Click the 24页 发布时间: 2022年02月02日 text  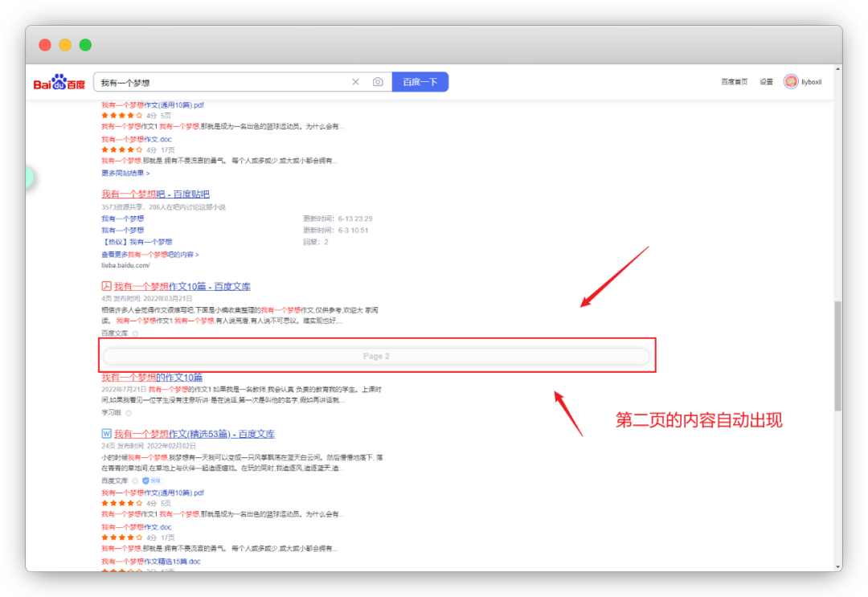149,445
